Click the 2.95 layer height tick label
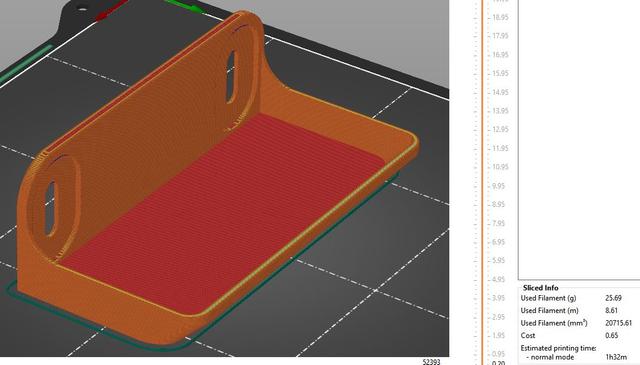This screenshot has width=640, height=365. pos(498,317)
